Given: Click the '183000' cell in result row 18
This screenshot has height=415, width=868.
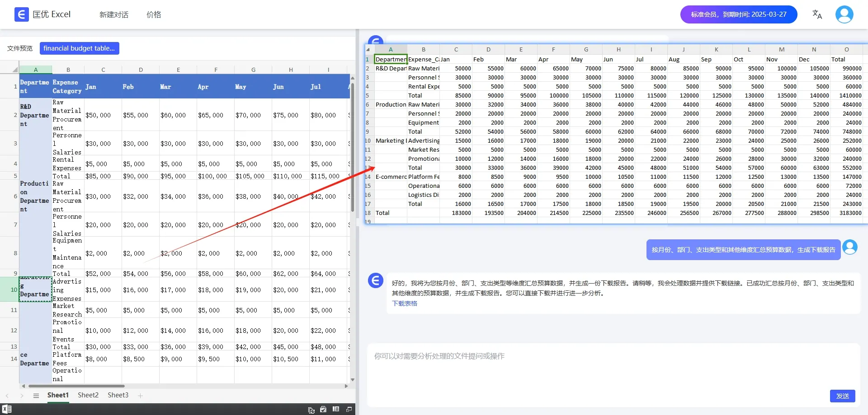Looking at the screenshot, I should pyautogui.click(x=456, y=213).
